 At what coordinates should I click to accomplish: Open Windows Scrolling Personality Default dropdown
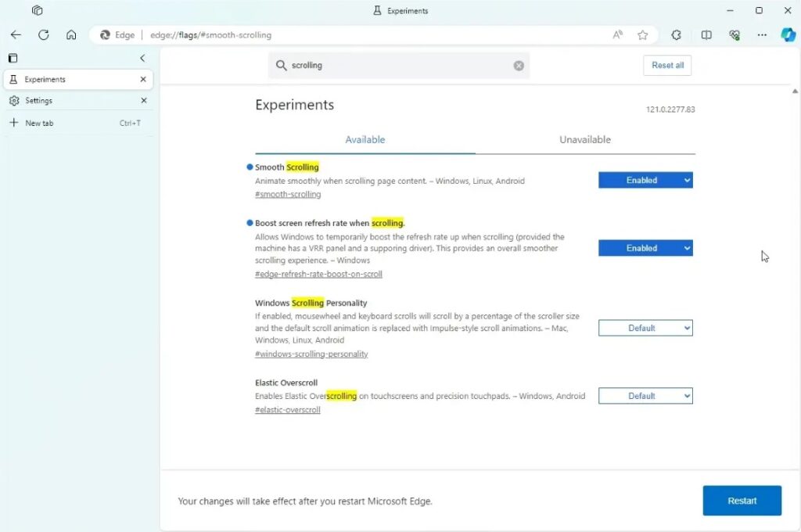click(x=645, y=329)
